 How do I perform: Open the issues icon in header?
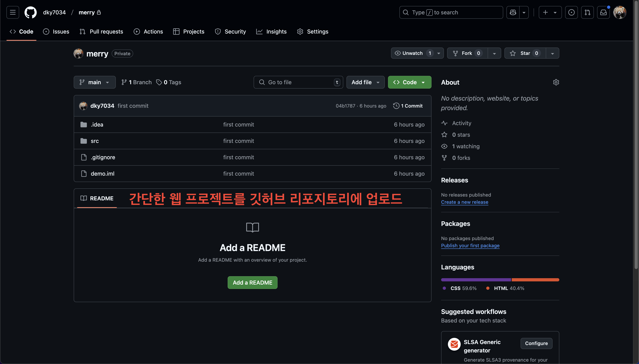(571, 12)
